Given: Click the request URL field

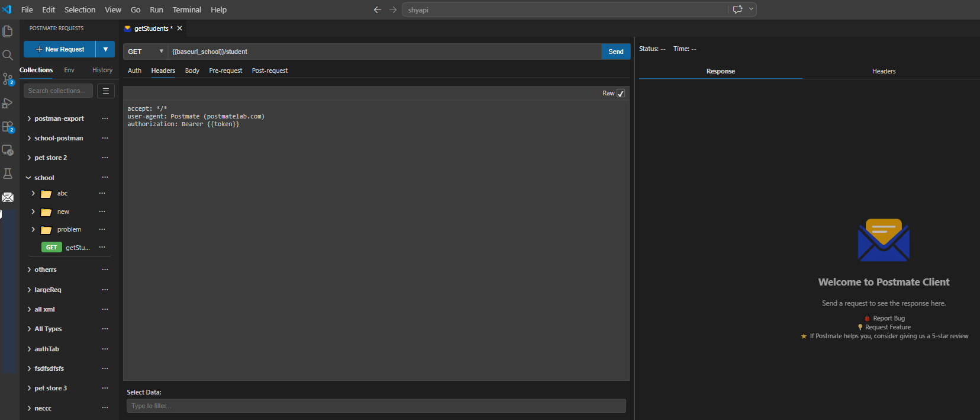Looking at the screenshot, I should click(x=385, y=52).
